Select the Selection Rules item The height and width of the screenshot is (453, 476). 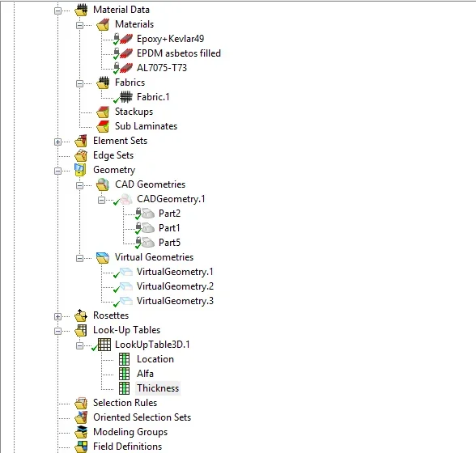pyautogui.click(x=125, y=403)
